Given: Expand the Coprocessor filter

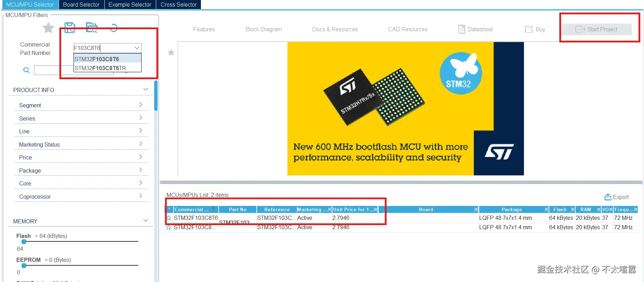Looking at the screenshot, I should [141, 196].
